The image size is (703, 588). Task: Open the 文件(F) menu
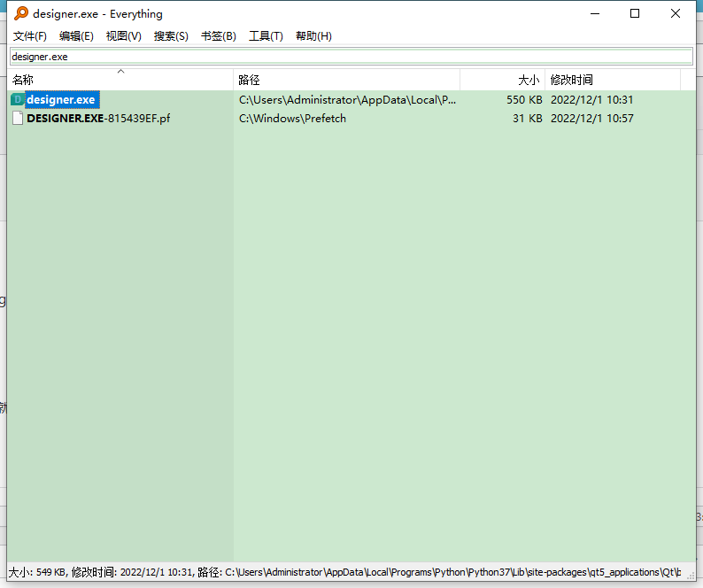pyautogui.click(x=30, y=36)
